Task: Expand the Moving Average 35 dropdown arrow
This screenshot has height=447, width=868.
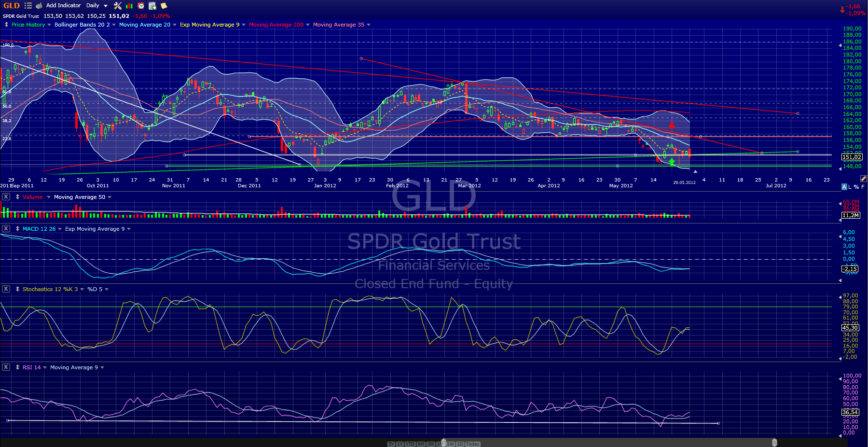Action: pos(369,25)
